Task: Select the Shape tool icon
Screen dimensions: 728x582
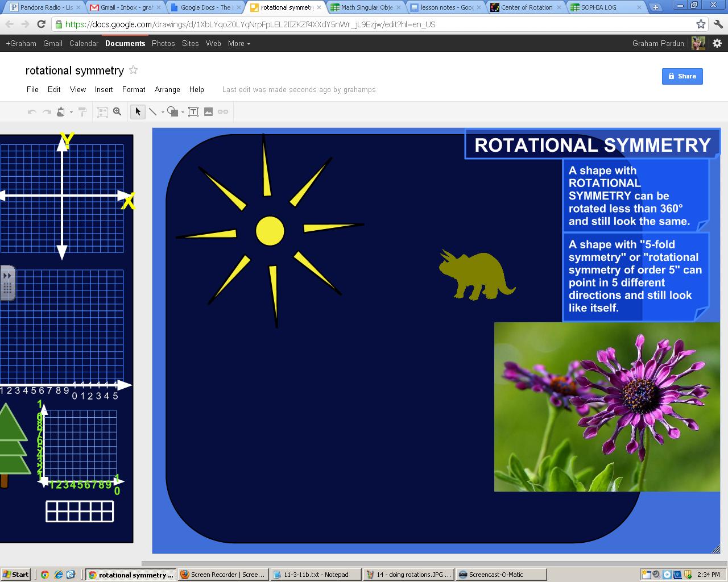Action: [173, 112]
